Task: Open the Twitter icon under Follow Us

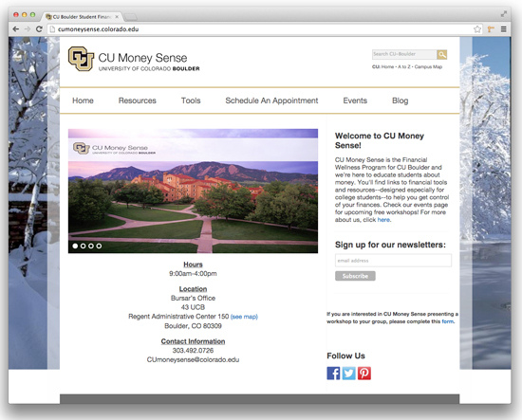Action: pyautogui.click(x=349, y=374)
